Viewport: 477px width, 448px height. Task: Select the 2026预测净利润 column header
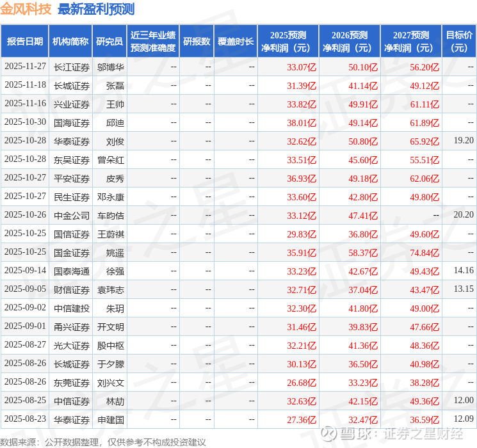[x=350, y=42]
